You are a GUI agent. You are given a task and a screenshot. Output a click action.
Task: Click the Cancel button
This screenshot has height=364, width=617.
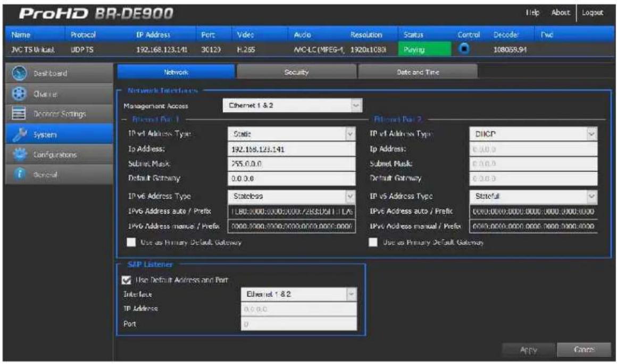coord(583,350)
